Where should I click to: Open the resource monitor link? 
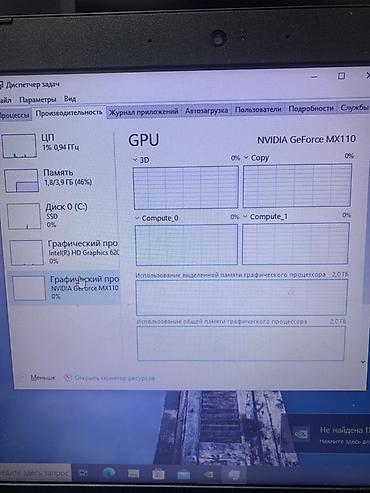point(115,378)
